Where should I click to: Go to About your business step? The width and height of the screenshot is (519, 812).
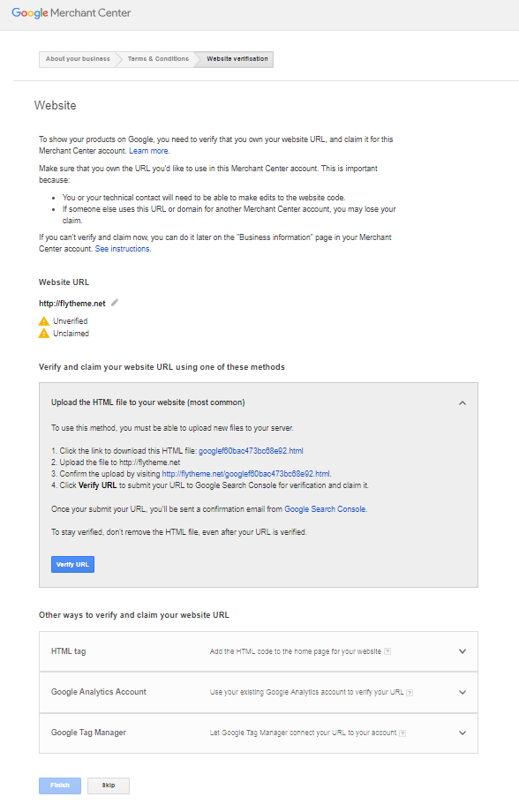tap(78, 59)
